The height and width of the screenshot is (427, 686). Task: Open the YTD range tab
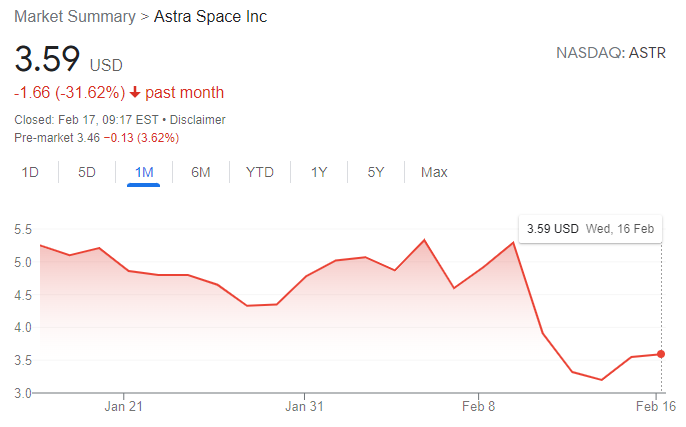[260, 172]
